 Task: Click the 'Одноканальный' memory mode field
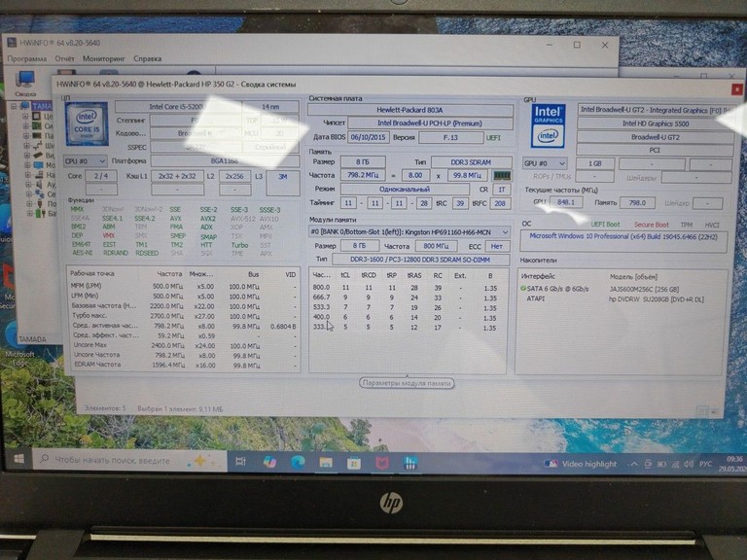(x=405, y=189)
